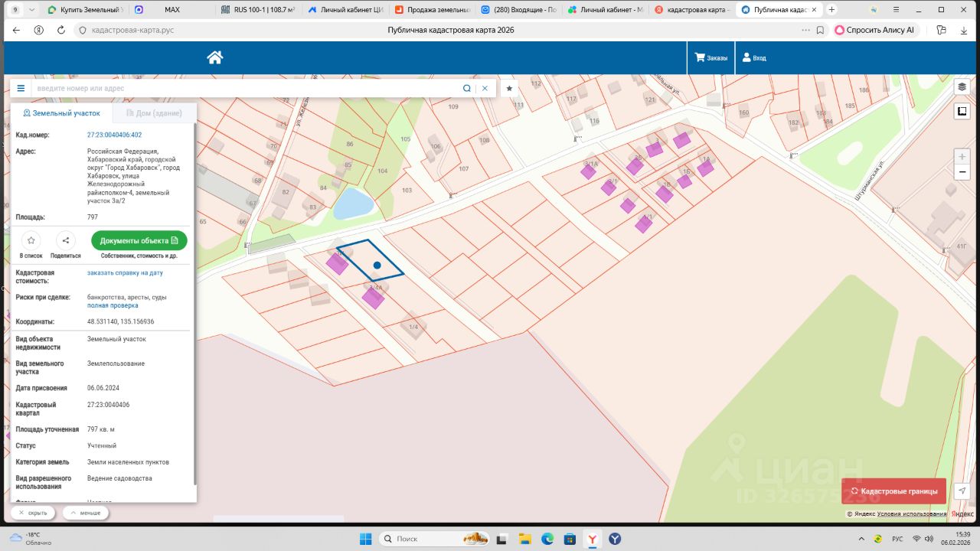Open (280) Входящие mail tab

coord(518,10)
